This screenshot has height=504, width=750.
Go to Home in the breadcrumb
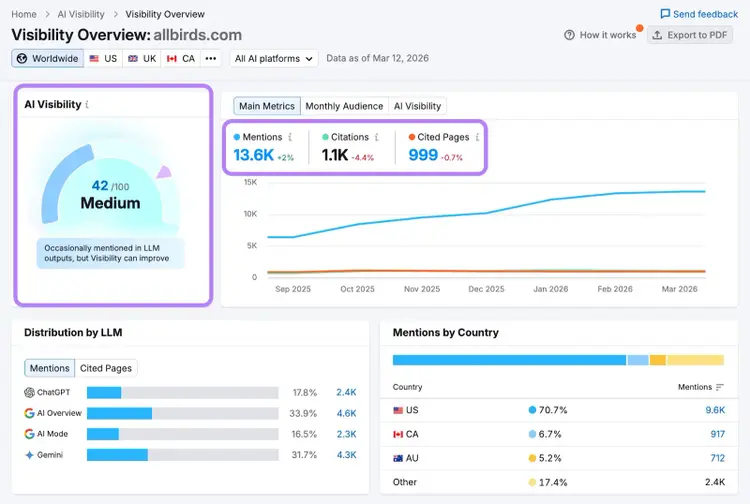pos(24,14)
